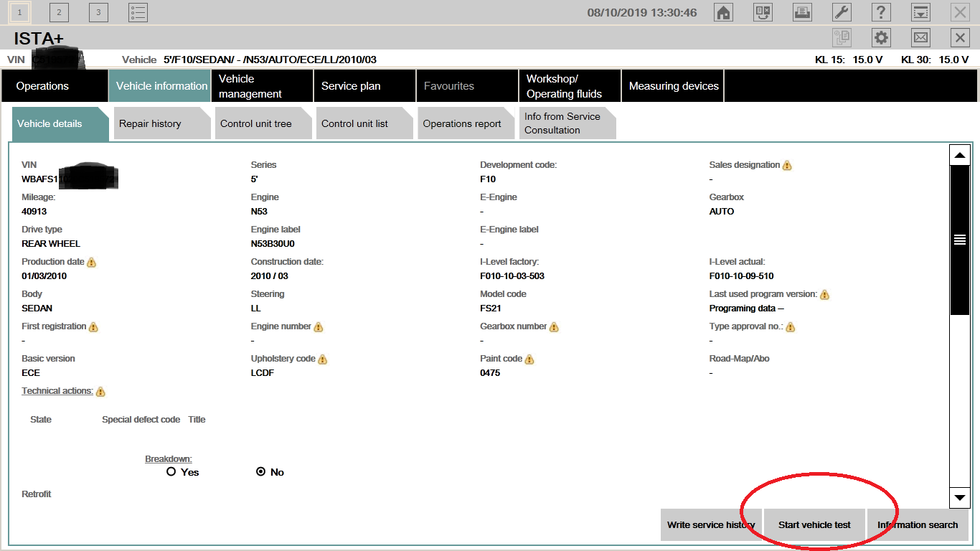980x551 pixels.
Task: Click the Information search button
Action: pos(917,525)
